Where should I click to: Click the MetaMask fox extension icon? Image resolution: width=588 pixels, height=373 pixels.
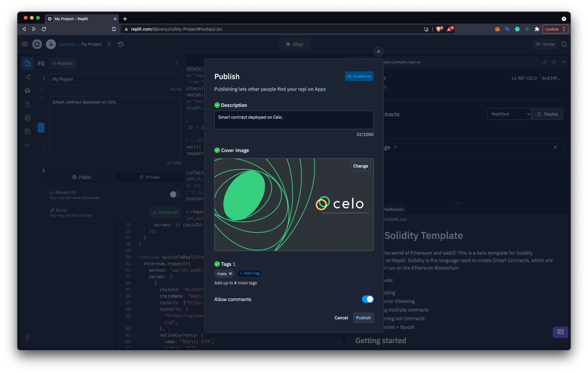(497, 29)
